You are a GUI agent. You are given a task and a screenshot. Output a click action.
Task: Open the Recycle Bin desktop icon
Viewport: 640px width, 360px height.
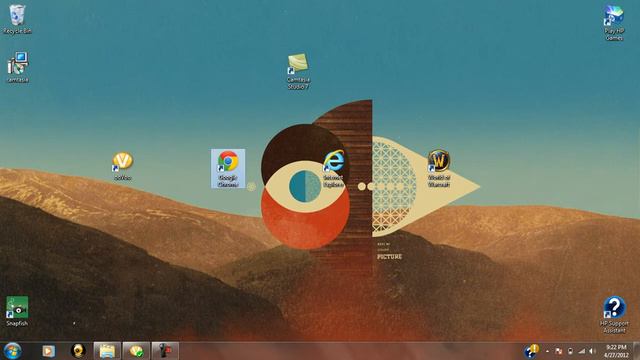[17, 19]
